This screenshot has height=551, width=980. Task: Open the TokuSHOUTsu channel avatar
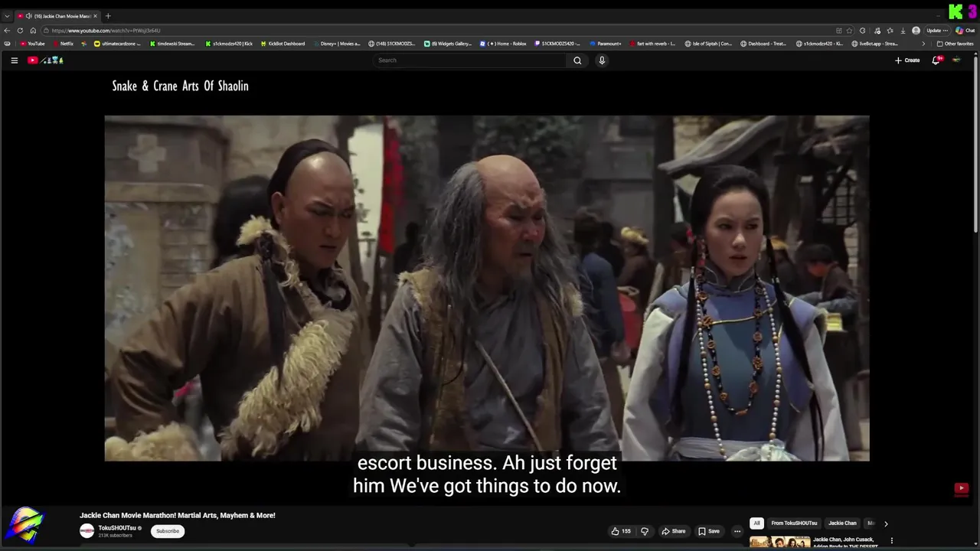coord(87,531)
